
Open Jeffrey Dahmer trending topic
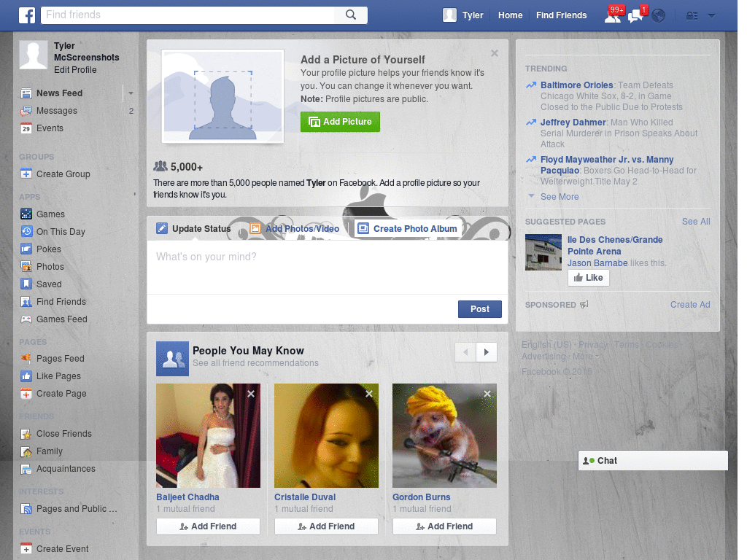573,122
